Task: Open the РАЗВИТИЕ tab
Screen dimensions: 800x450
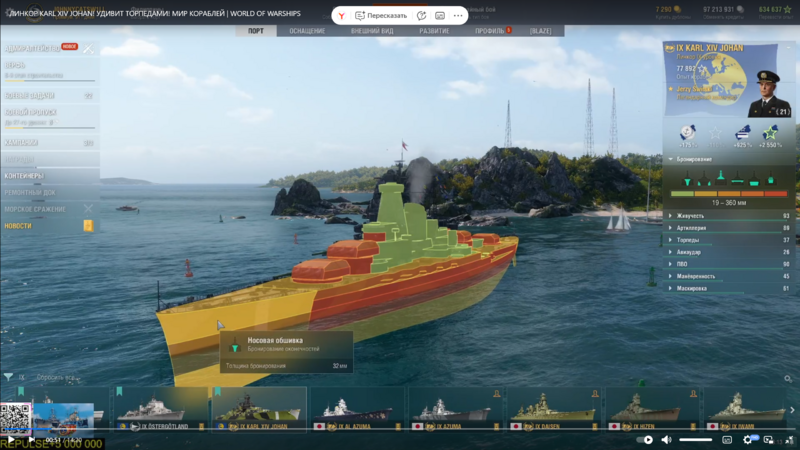Action: tap(434, 31)
